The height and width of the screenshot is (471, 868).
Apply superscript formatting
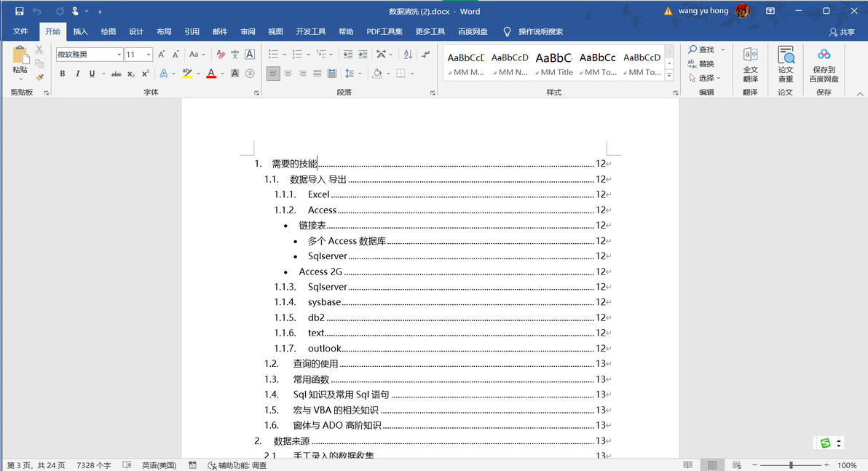tap(146, 74)
